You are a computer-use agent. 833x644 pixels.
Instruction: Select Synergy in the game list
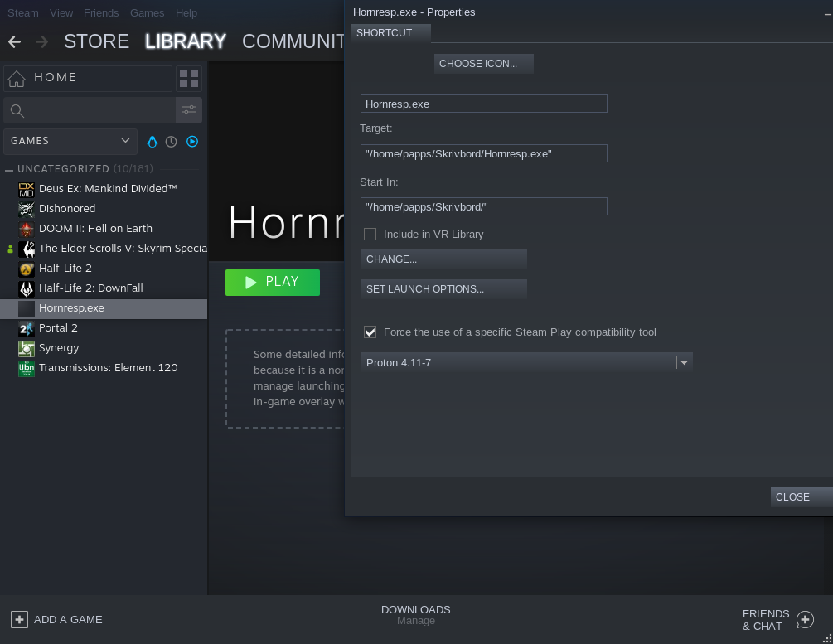point(59,349)
